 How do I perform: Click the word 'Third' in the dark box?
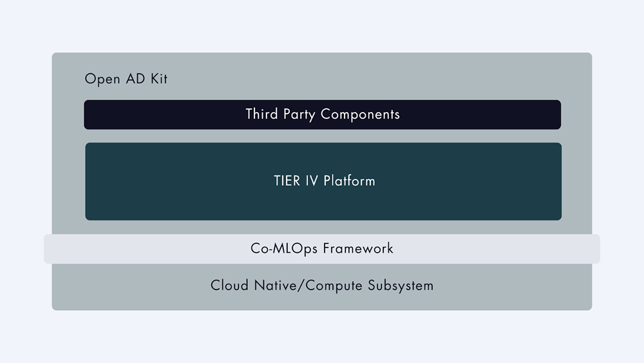[261, 114]
